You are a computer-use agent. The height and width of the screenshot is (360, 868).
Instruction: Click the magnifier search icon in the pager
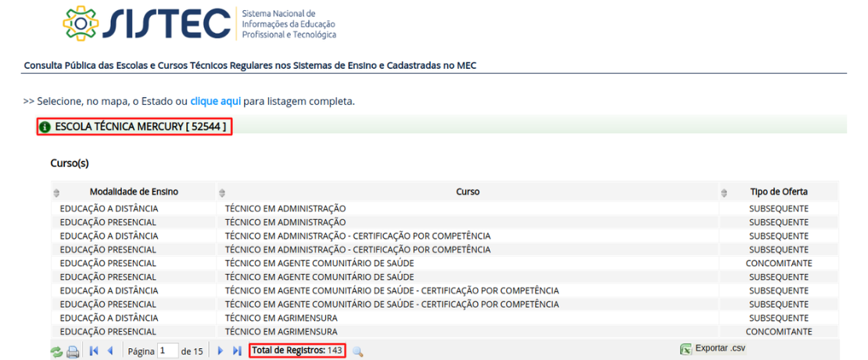click(x=357, y=351)
